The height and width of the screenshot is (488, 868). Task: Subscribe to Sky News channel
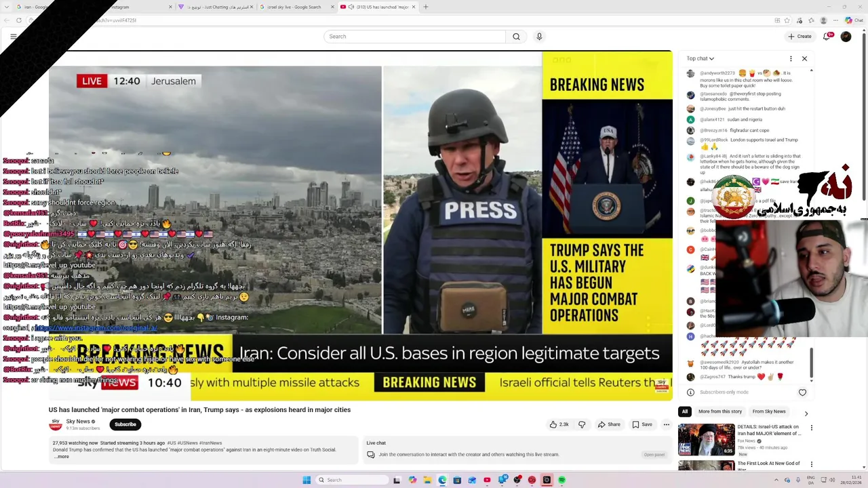pyautogui.click(x=125, y=424)
